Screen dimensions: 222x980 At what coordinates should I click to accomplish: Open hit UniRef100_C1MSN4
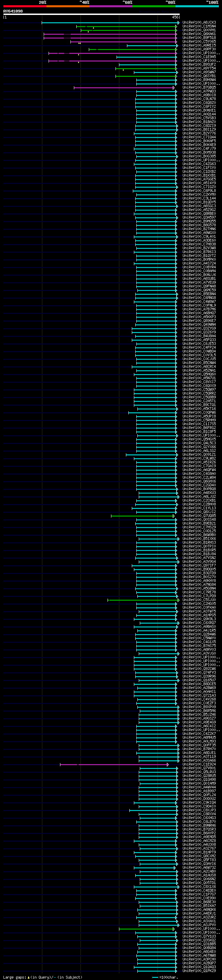[x=199, y=26]
